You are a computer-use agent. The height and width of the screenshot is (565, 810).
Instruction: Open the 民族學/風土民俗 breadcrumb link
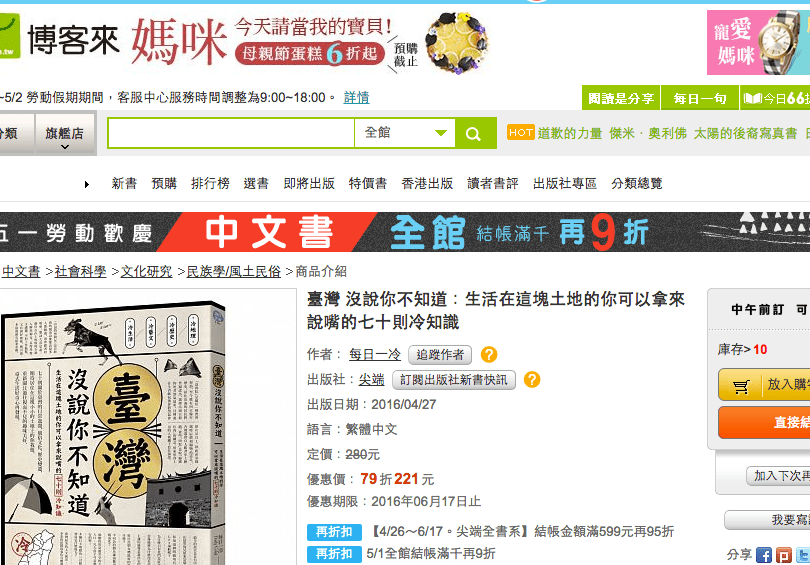pos(233,272)
